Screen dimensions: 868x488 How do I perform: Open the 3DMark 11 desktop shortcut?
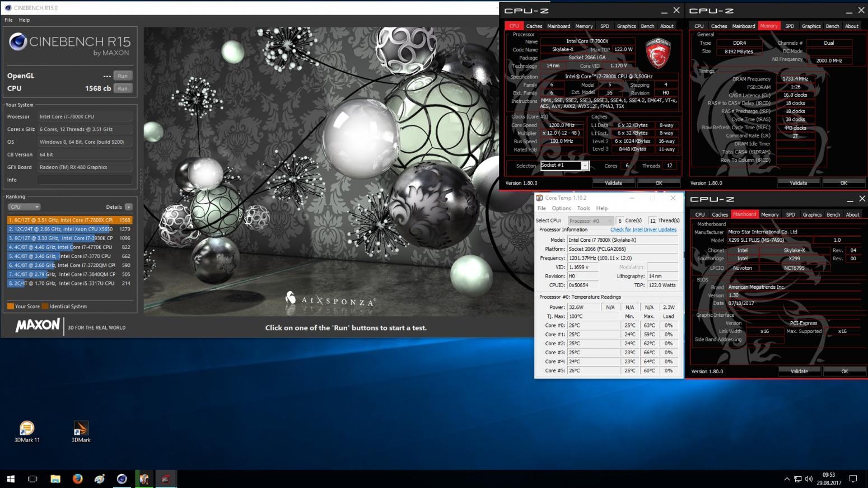(x=27, y=431)
